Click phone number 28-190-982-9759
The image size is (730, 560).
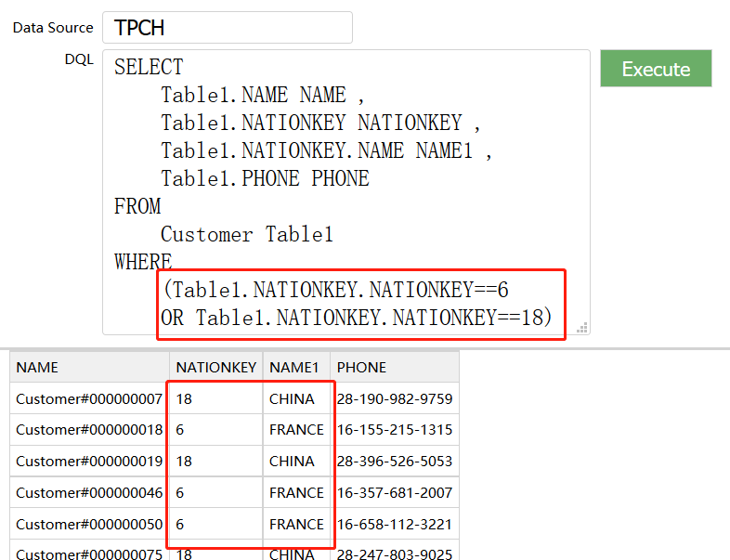coord(395,399)
